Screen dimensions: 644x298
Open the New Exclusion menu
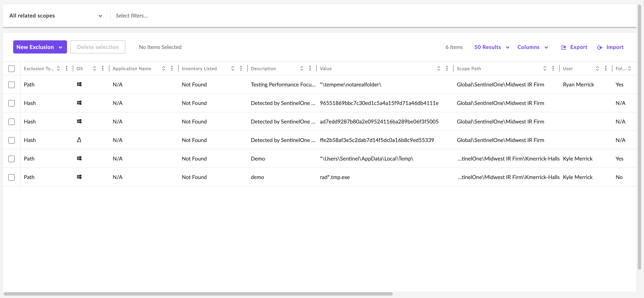point(40,47)
